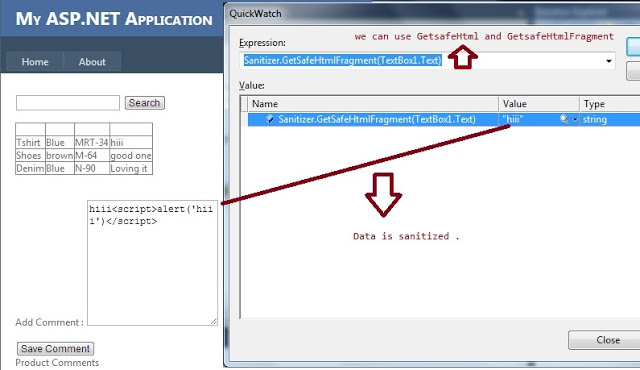Click the Save Comment button
Screen dimensions: 640x370
55,349
